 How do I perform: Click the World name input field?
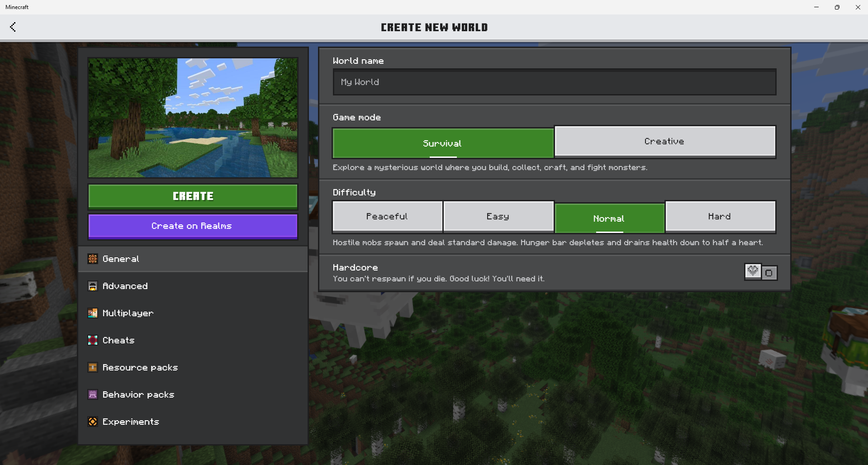[555, 82]
